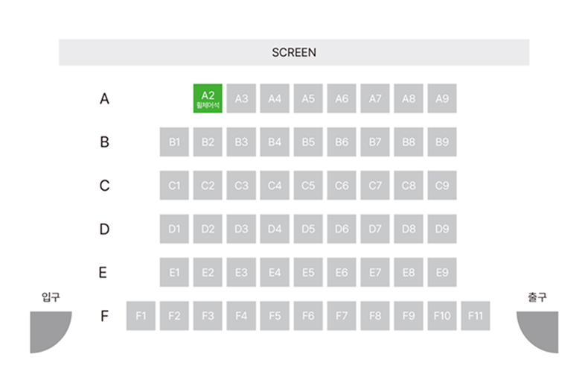Select seat E2 in row E
Screen dimensions: 588x392
(208, 273)
